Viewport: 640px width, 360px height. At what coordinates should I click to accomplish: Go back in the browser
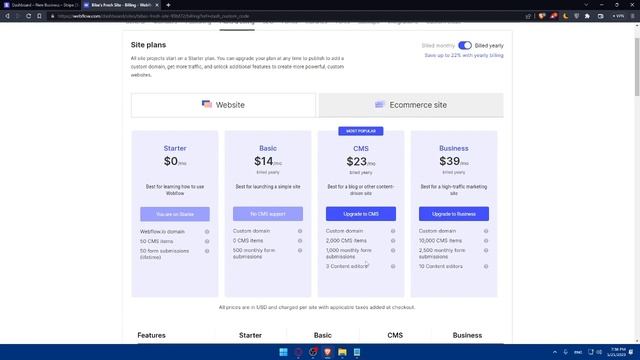pos(7,16)
